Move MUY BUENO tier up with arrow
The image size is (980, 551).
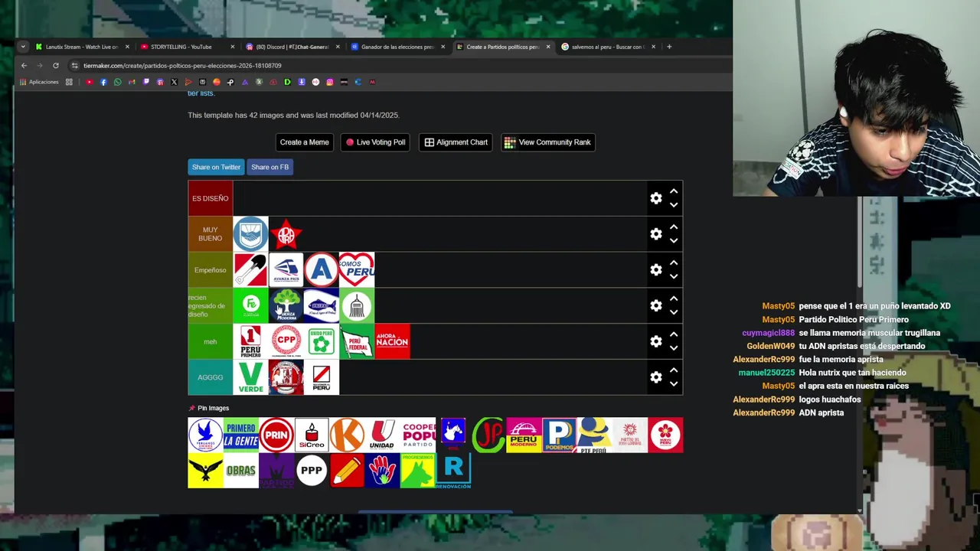674,227
